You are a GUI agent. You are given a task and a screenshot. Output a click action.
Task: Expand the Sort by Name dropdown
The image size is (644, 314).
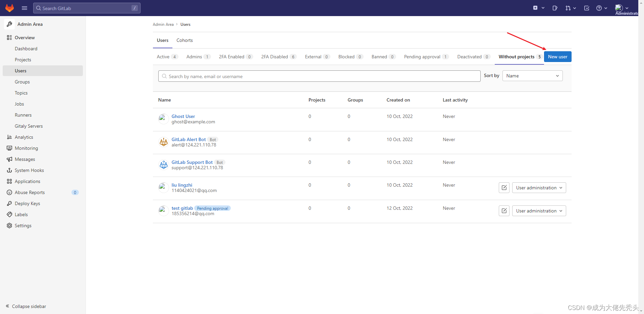tap(532, 76)
